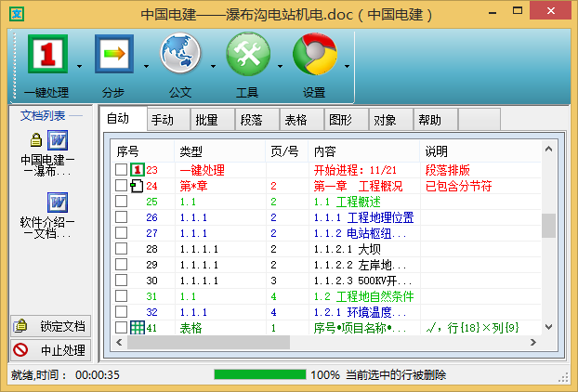Tick the checkbox for row 26 工程地理位置
The width and height of the screenshot is (578, 392).
(x=122, y=217)
